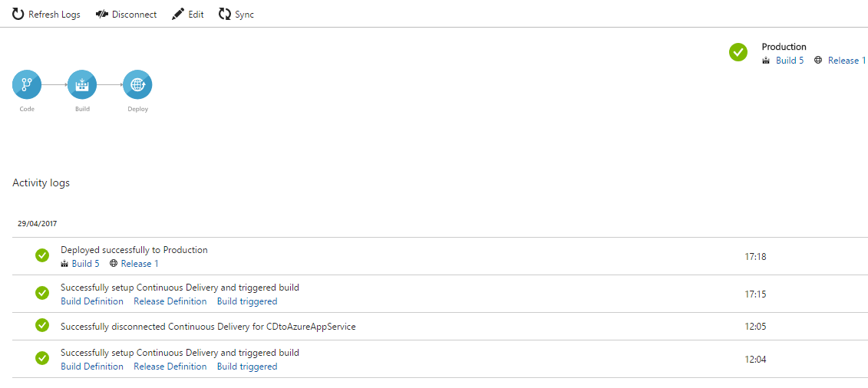Open Build 5 link in activity log
The width and height of the screenshot is (868, 388).
click(85, 264)
